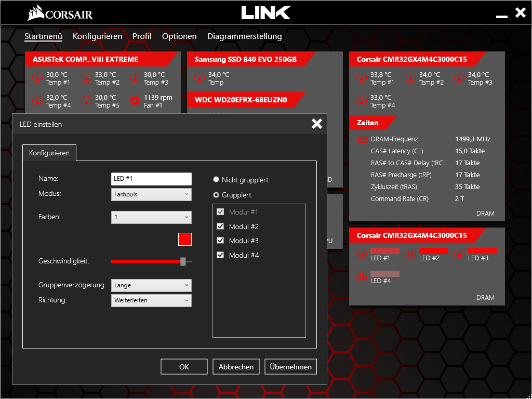Click the LED #1 color bar
532x399 pixels.
tap(385, 251)
